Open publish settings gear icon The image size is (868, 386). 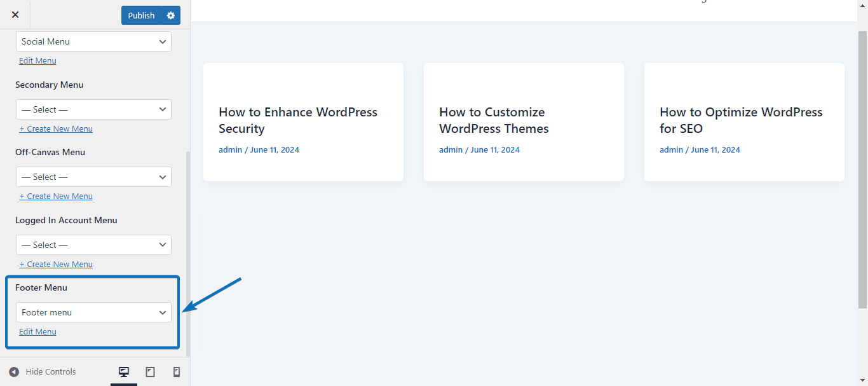click(x=171, y=15)
